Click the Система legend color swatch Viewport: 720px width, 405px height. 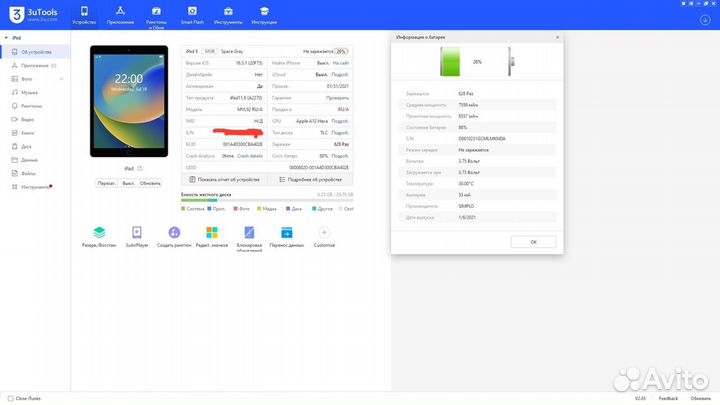pyautogui.click(x=183, y=208)
